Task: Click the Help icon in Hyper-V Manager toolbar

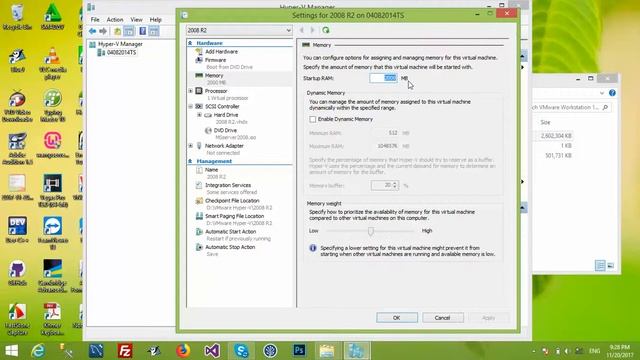Action: click(x=142, y=31)
